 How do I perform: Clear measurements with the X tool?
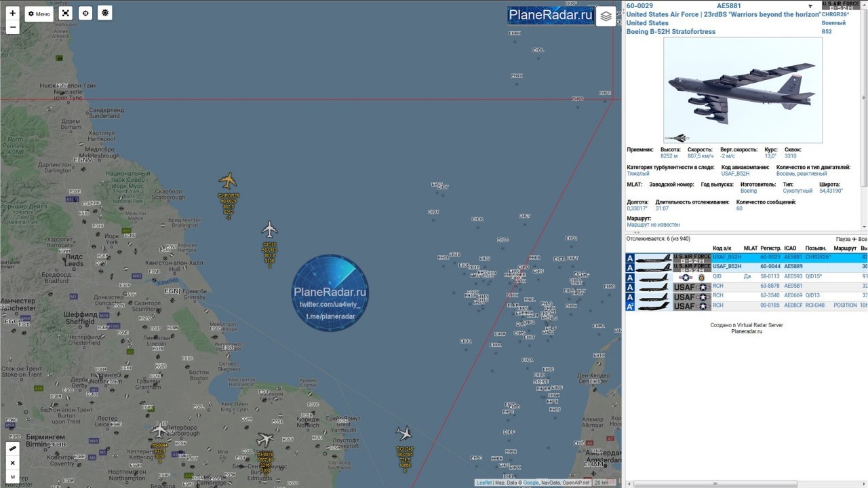[13, 463]
